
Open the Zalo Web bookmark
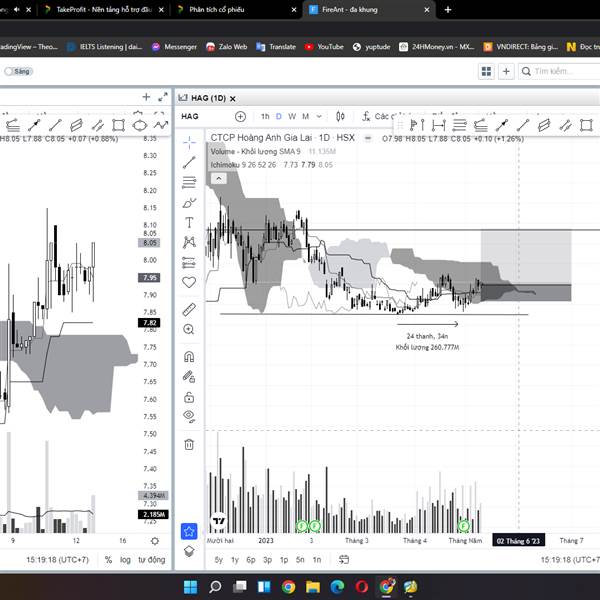tap(227, 47)
